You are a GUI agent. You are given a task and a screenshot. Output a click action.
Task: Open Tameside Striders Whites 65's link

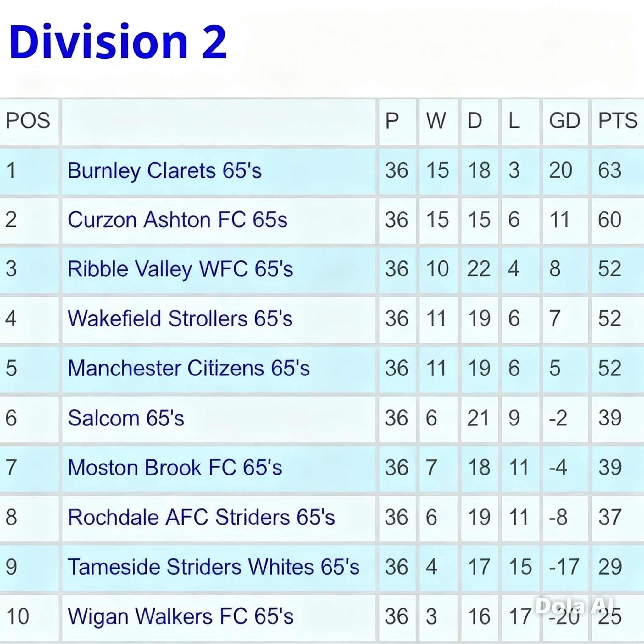213,566
